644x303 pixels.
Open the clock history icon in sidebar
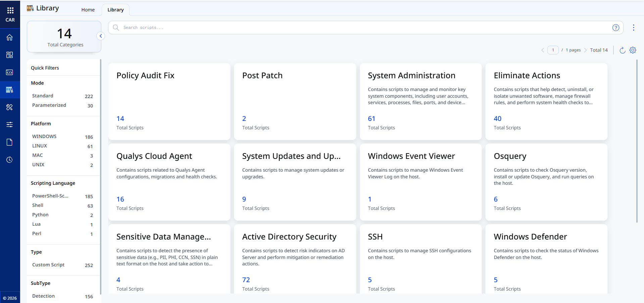(x=10, y=160)
